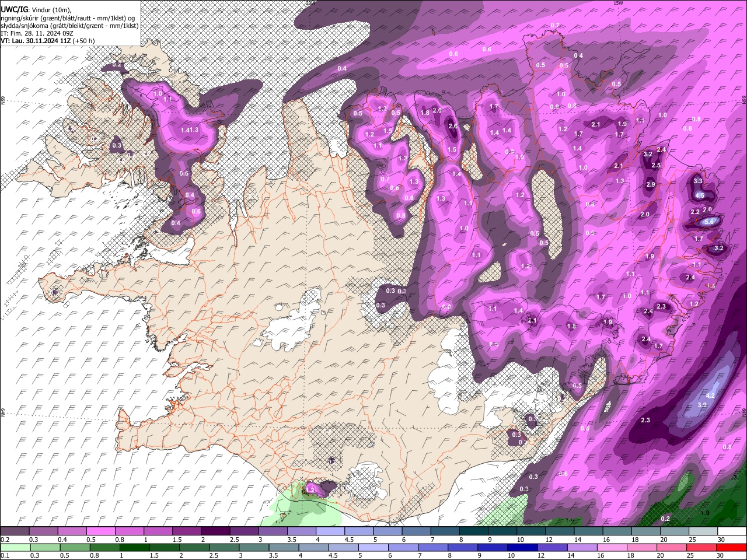Click the '2.6' precipitation value on the map
Image resolution: width=747 pixels, height=560 pixels.
(x=453, y=126)
